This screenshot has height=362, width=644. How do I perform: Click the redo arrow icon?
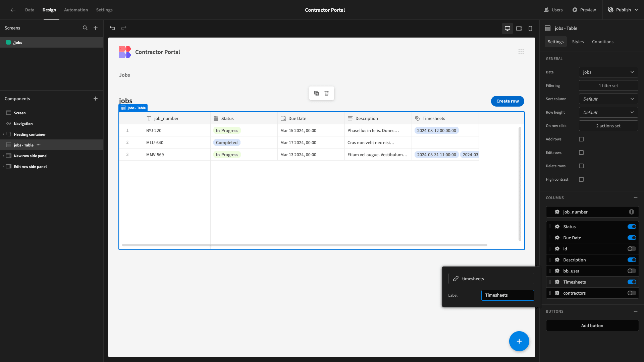124,28
